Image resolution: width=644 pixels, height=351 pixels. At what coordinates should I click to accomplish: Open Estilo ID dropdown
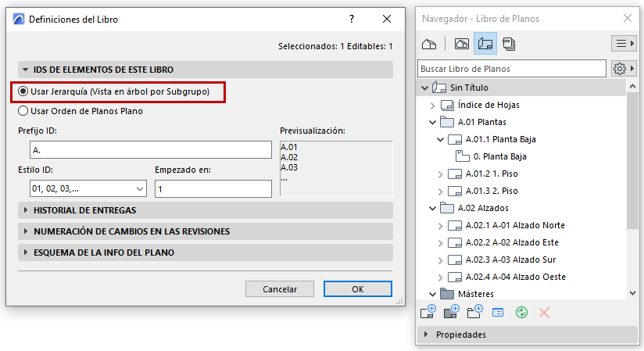tap(88, 188)
